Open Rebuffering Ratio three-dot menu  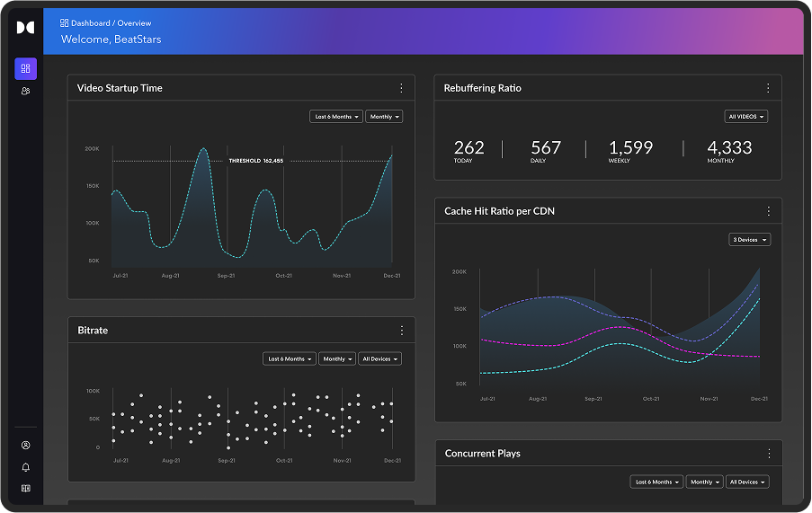point(768,88)
